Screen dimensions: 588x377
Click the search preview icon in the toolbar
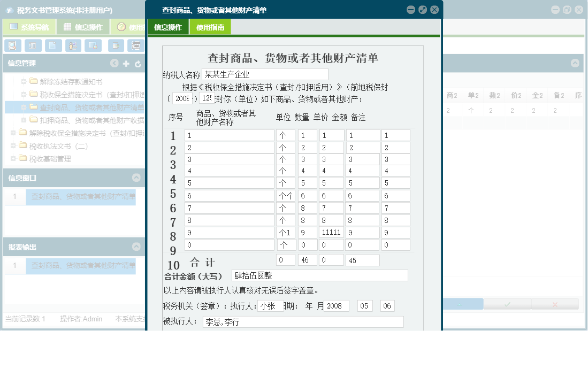click(12, 45)
